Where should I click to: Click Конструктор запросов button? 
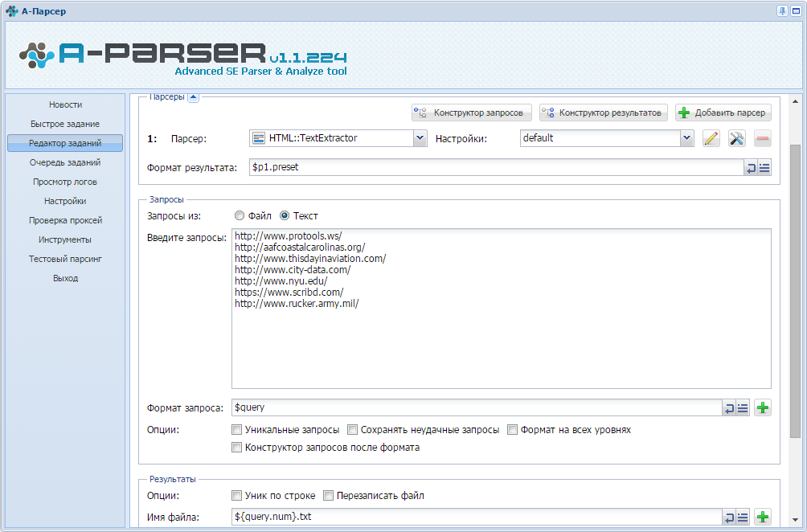point(472,113)
